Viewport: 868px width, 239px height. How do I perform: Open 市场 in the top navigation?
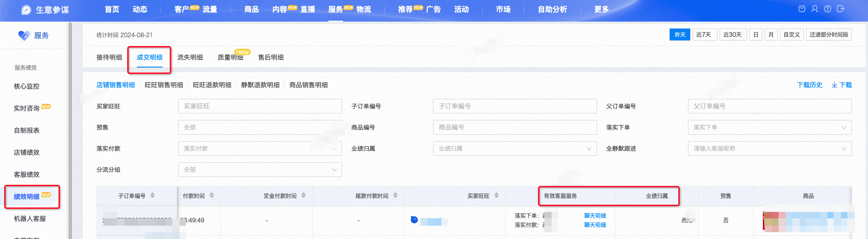tap(503, 9)
